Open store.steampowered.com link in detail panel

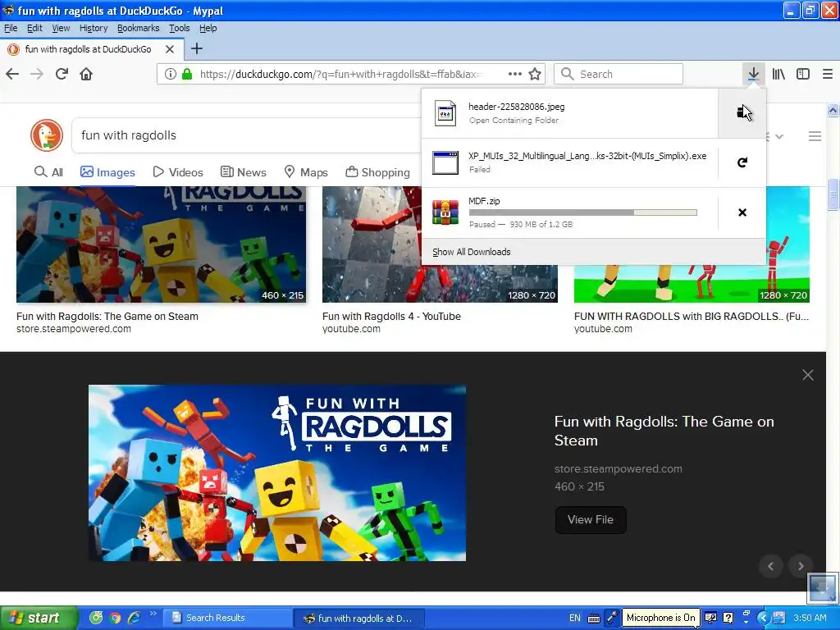(619, 468)
